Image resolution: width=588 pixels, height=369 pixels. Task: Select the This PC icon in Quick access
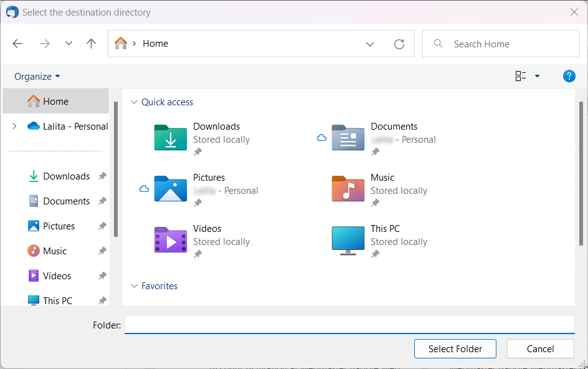click(x=348, y=241)
